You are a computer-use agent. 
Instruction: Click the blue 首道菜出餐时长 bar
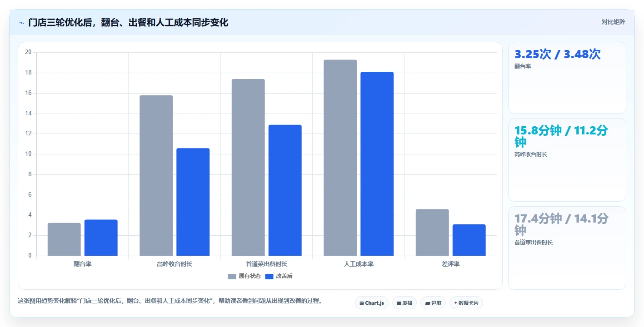click(285, 190)
